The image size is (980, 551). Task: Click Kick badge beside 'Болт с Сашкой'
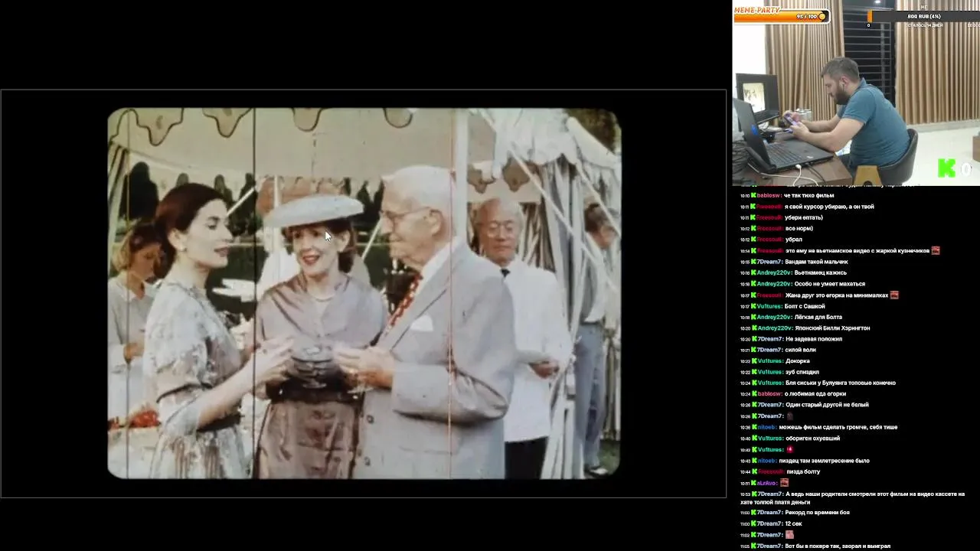coord(753,306)
